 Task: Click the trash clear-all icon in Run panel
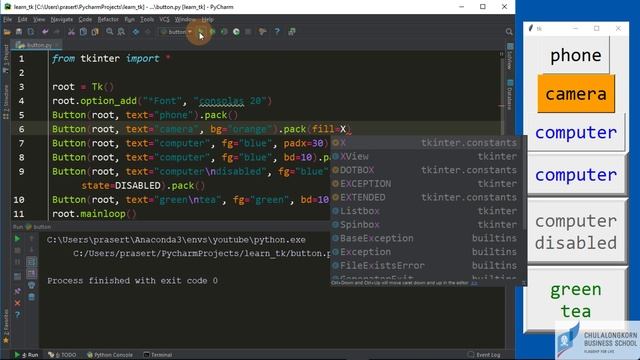tap(31, 297)
